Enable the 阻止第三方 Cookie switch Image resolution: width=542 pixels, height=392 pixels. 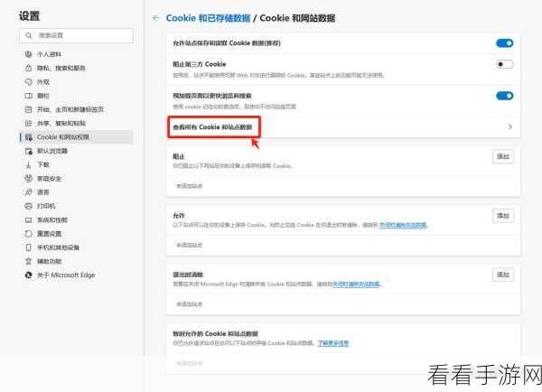click(x=505, y=64)
